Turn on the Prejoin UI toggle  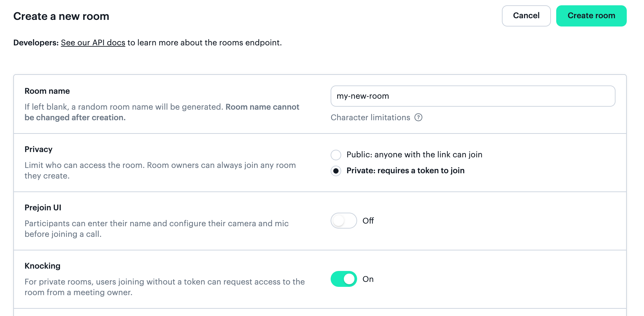[x=344, y=221]
